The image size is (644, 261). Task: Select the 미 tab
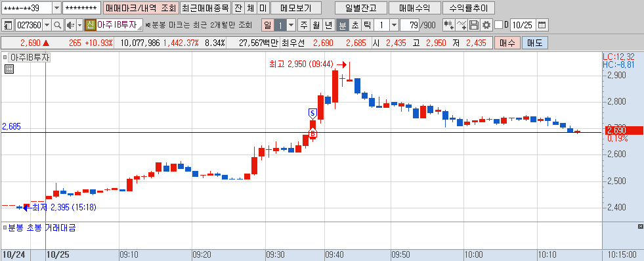tap(263, 8)
